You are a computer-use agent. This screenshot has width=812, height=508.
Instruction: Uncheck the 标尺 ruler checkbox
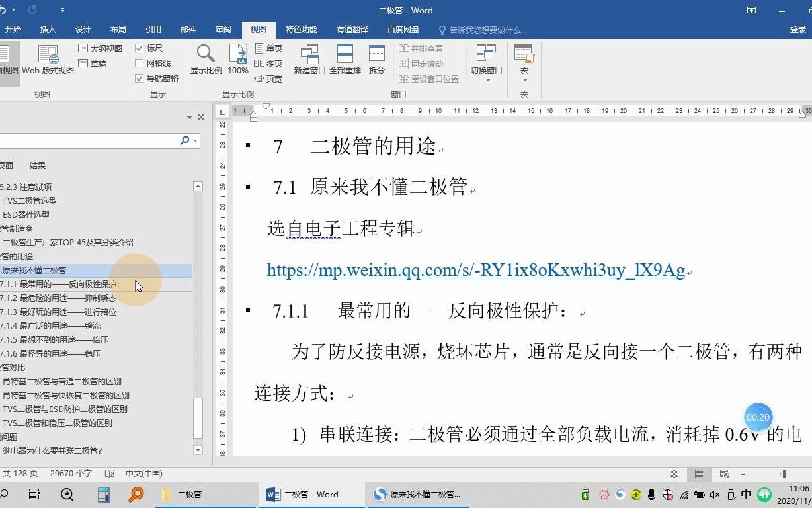pyautogui.click(x=140, y=48)
